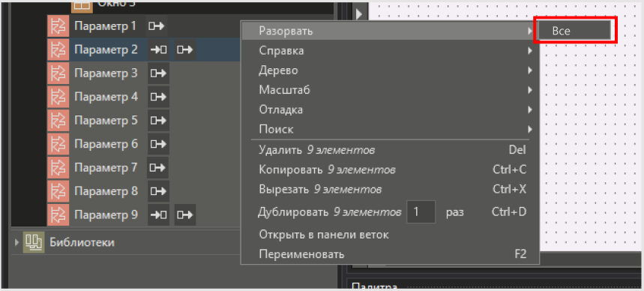
Task: Open the Разорвать submenu
Action: coord(390,31)
